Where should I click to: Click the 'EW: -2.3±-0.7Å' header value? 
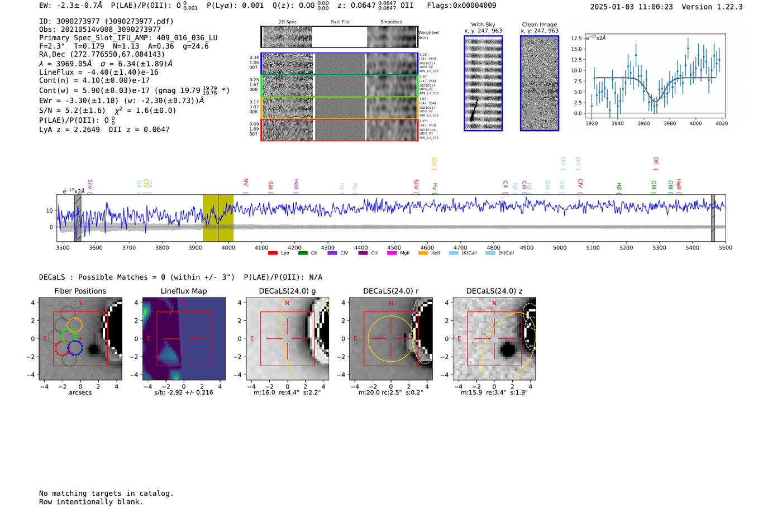pyautogui.click(x=71, y=6)
